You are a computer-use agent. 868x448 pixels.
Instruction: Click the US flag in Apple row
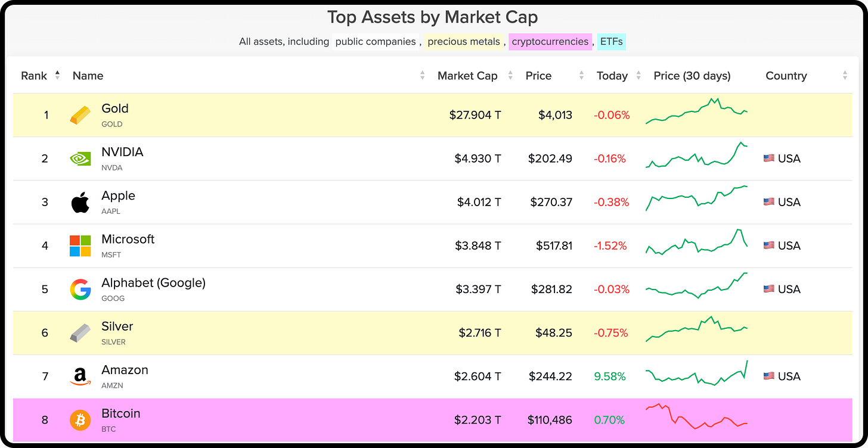coord(769,202)
